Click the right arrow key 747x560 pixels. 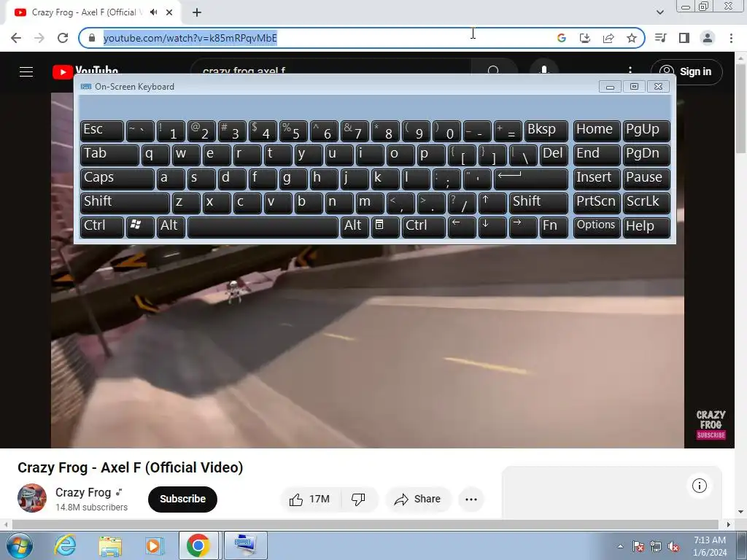coord(522,226)
